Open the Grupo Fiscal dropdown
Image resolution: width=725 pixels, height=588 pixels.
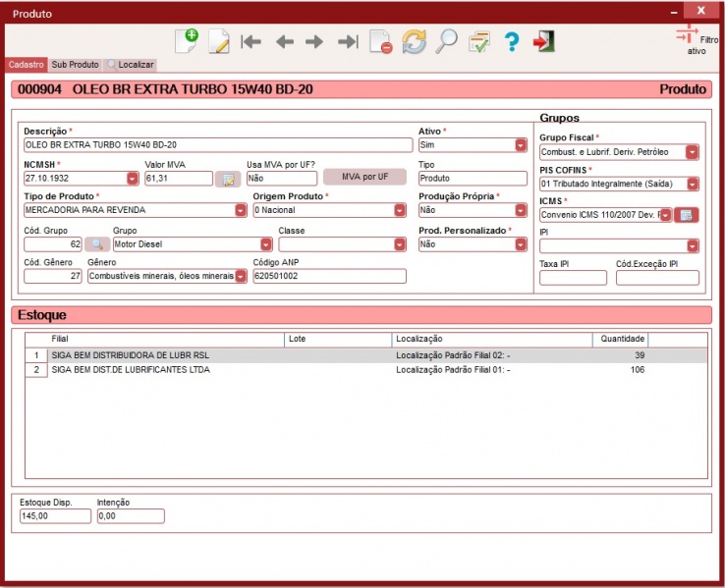tap(693, 152)
